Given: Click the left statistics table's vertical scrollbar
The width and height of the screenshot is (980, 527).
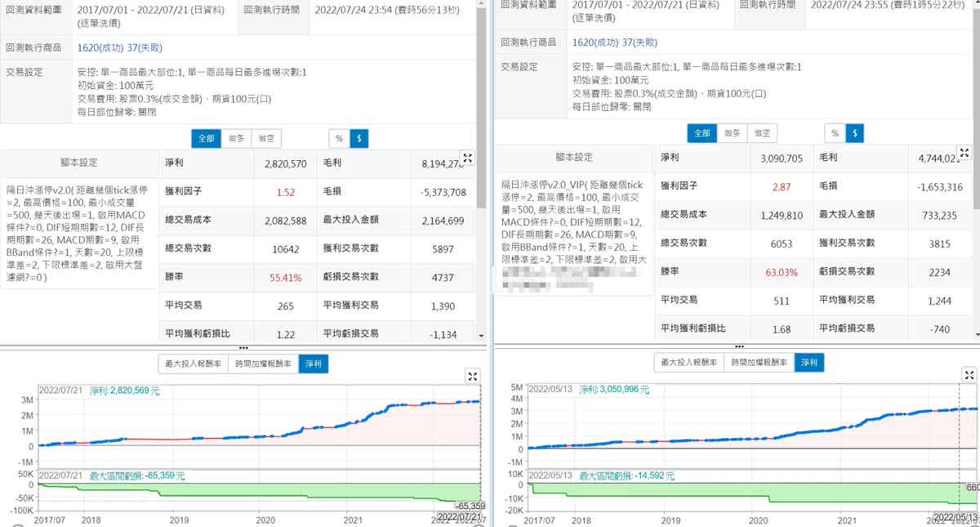Looking at the screenshot, I should pyautogui.click(x=481, y=245).
